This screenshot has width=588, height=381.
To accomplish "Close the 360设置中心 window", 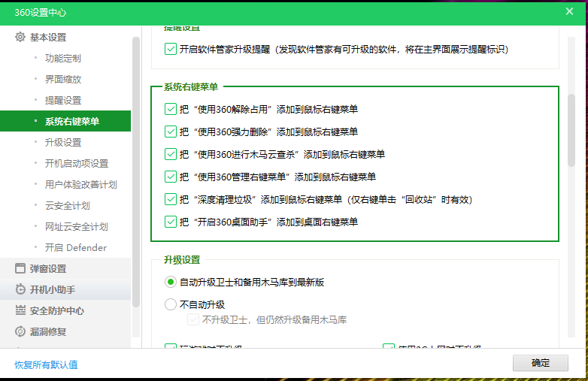I will pos(569,11).
